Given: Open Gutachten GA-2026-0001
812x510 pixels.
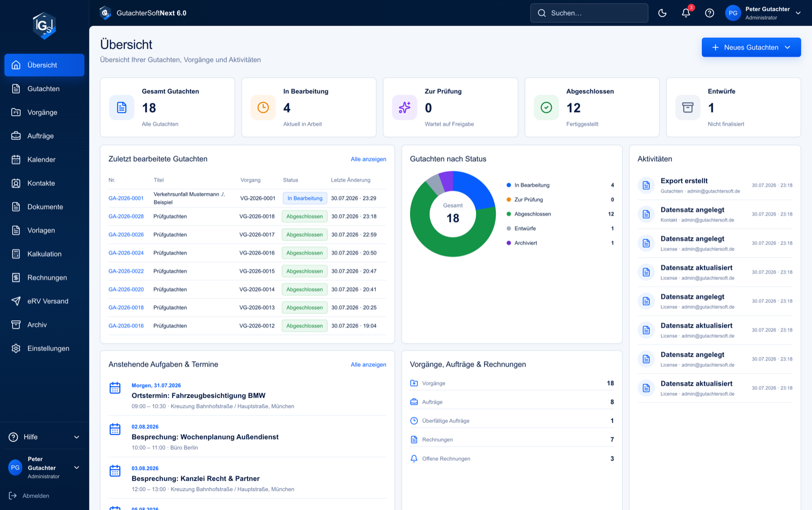Looking at the screenshot, I should (x=126, y=198).
